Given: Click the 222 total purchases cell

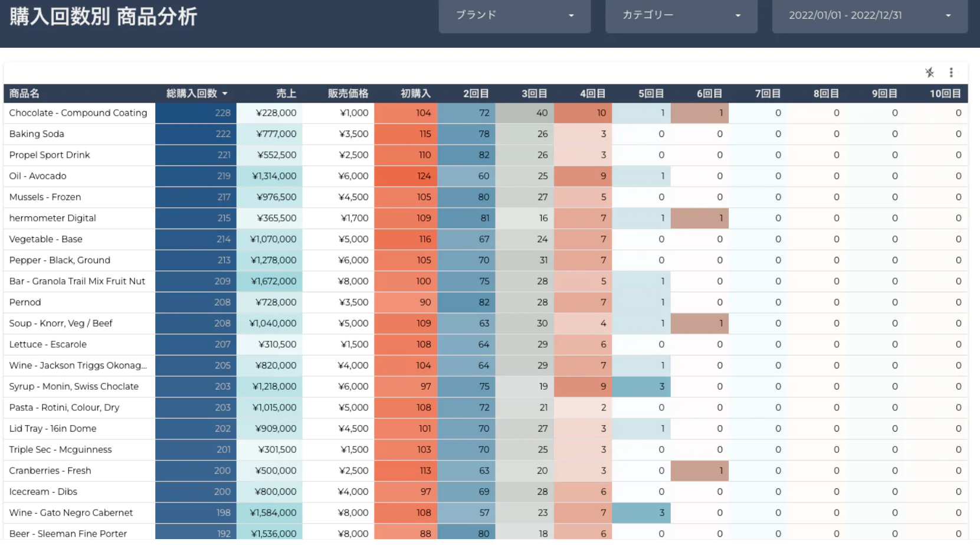Looking at the screenshot, I should [196, 134].
